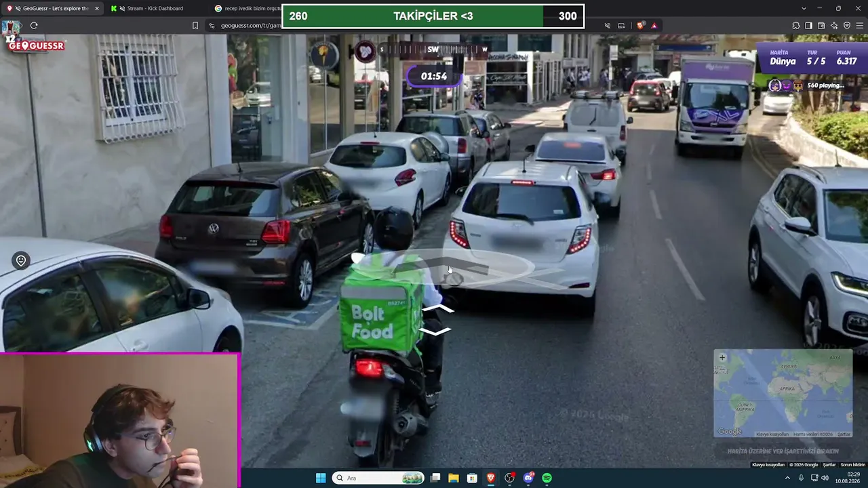The image size is (868, 488).
Task: Click the screen cast icon in address bar
Action: (x=620, y=26)
